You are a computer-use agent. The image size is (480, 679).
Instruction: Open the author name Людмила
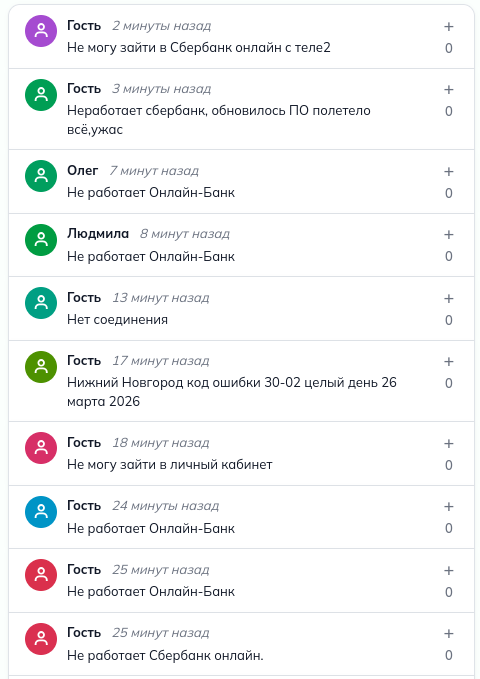click(98, 234)
